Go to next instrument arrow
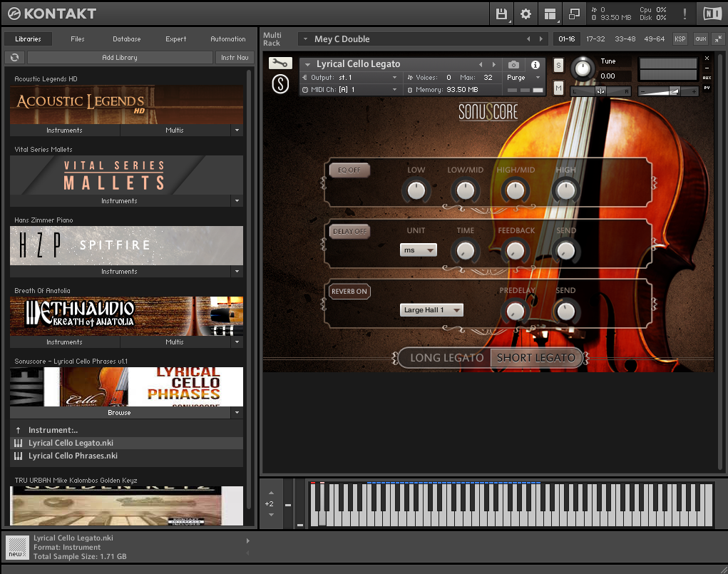Screen dimensions: 728x574 pyautogui.click(x=494, y=65)
